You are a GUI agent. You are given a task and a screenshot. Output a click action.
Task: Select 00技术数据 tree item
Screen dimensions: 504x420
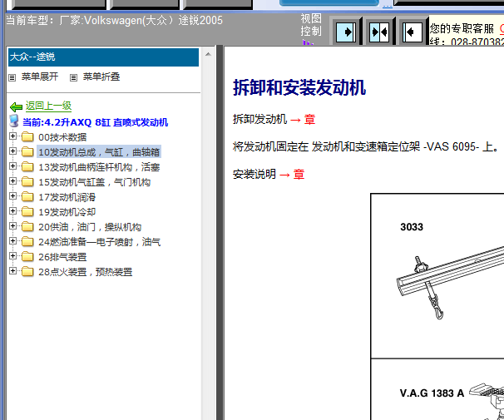[x=62, y=137]
